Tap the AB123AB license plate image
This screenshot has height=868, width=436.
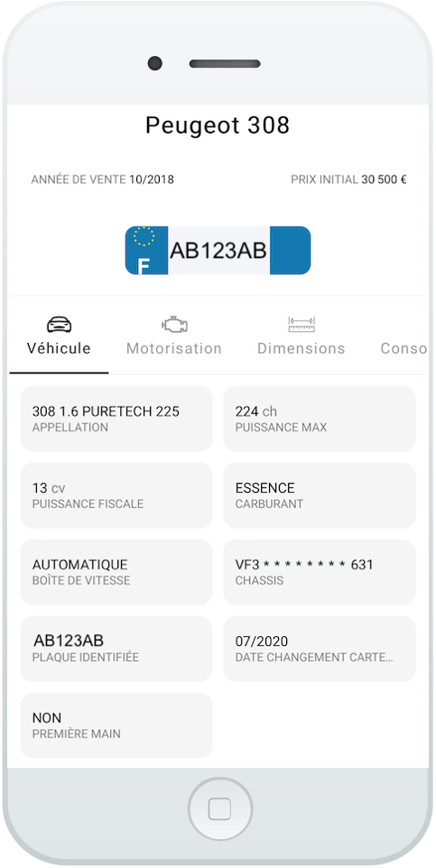pyautogui.click(x=218, y=250)
